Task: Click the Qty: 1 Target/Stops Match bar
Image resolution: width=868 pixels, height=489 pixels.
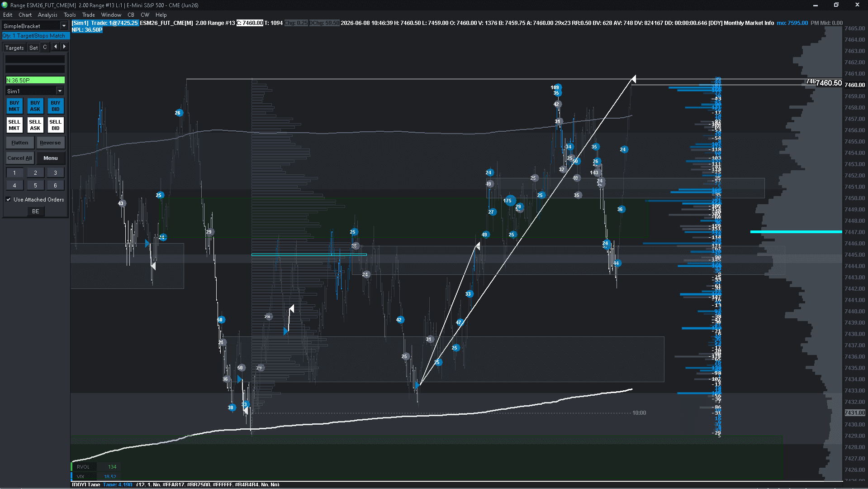Action: [35, 36]
